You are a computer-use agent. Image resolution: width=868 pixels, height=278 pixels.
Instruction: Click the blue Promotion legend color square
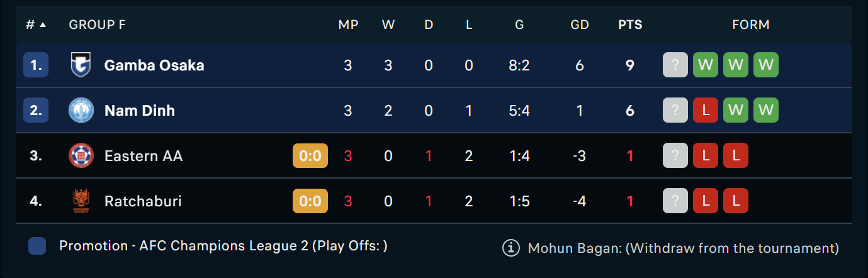[x=37, y=247]
